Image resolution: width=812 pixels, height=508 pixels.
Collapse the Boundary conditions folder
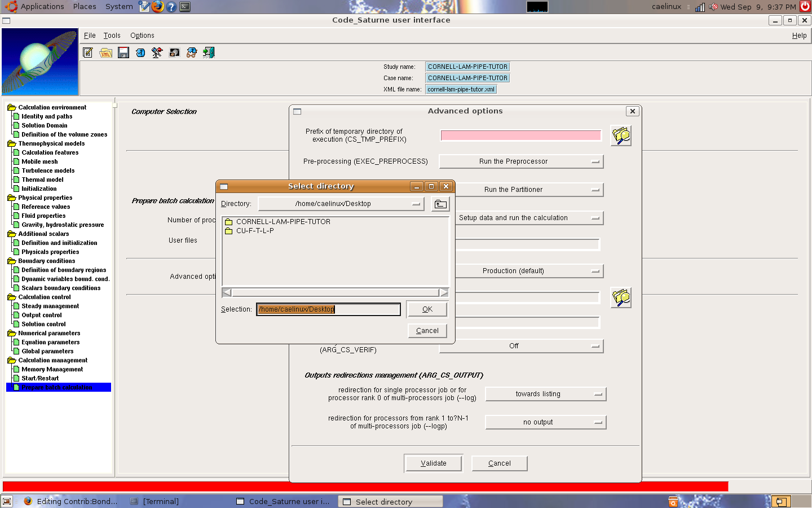click(x=11, y=261)
